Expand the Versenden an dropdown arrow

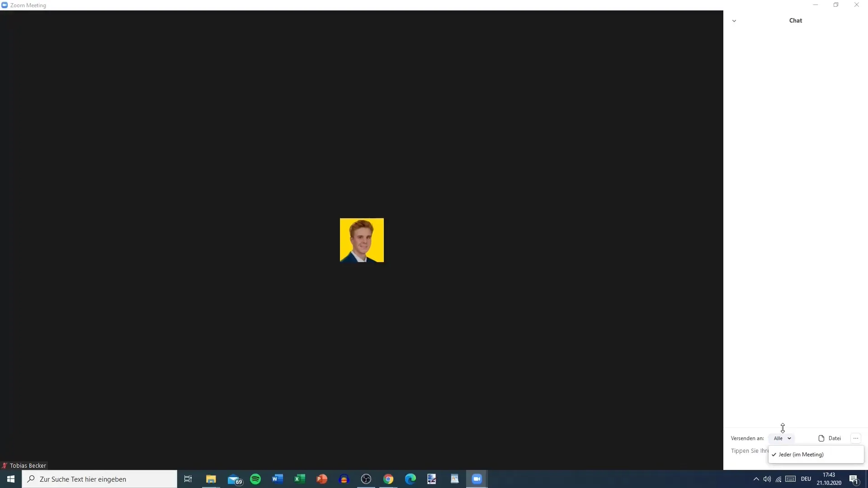pos(789,438)
